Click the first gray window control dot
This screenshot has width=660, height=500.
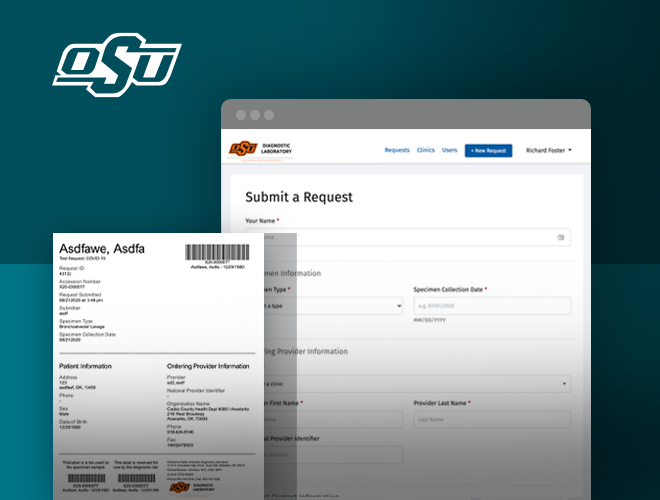pos(241,115)
